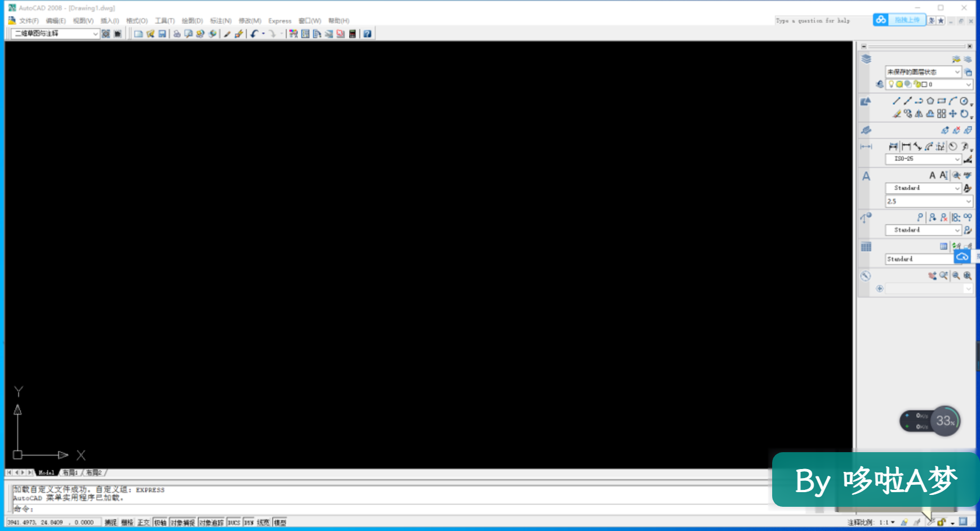Open the 帮助(H) menu

(x=338, y=21)
